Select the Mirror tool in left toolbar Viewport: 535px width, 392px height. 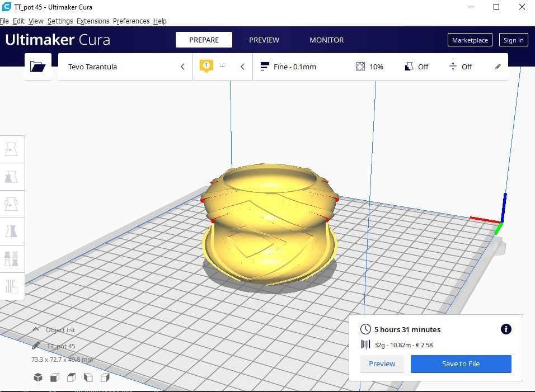[11, 232]
